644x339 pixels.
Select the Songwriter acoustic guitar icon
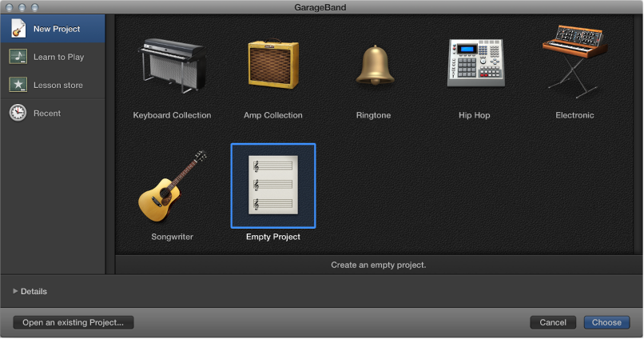tap(172, 186)
